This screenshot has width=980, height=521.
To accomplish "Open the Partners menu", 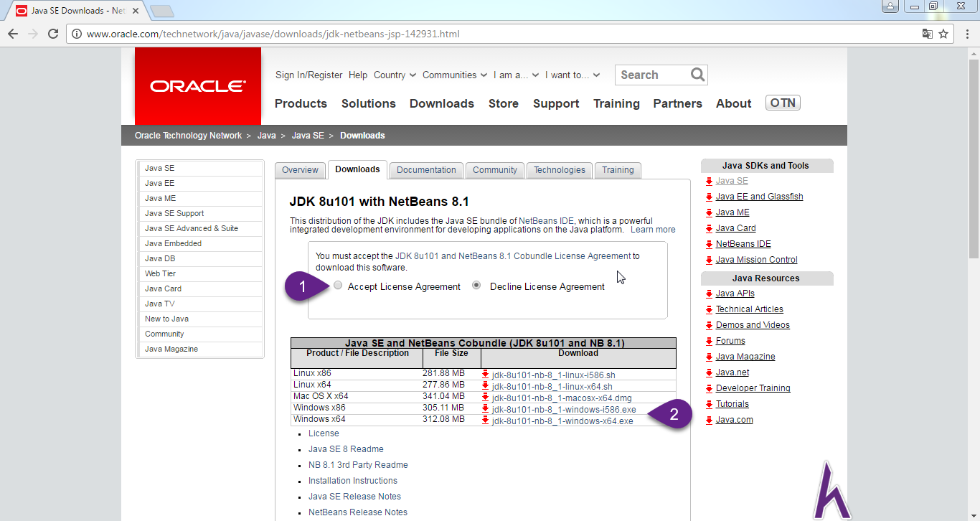I will tap(677, 103).
